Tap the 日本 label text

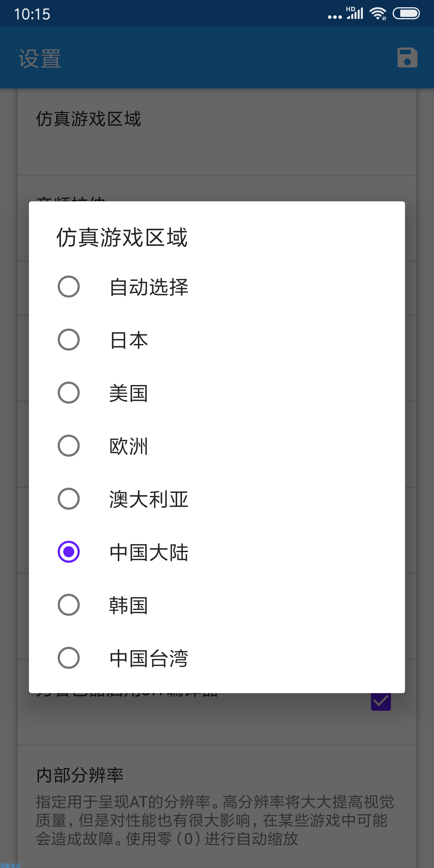pos(129,340)
